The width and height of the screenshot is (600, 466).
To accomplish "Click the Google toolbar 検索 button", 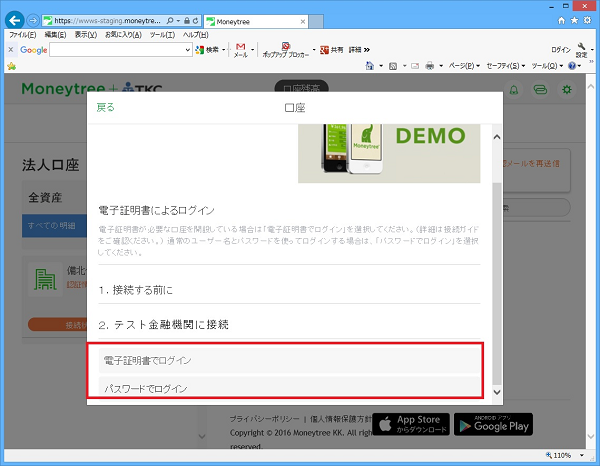I will (207, 50).
